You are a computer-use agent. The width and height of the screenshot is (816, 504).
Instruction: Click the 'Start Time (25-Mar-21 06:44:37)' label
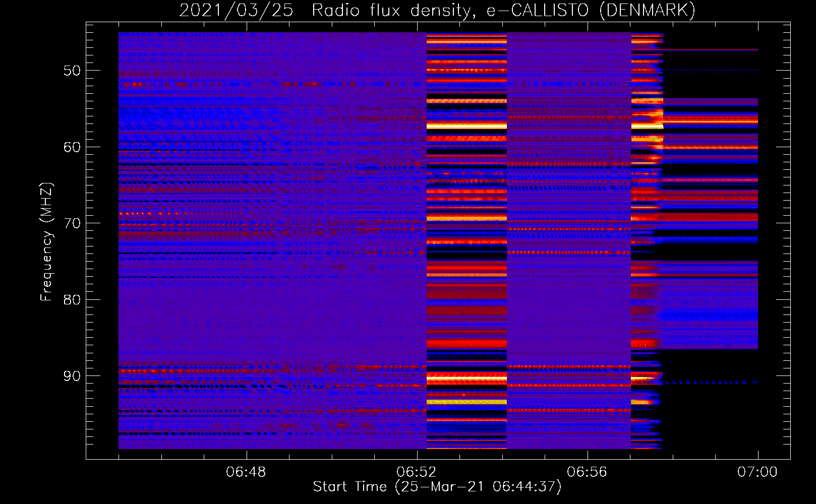pos(437,487)
